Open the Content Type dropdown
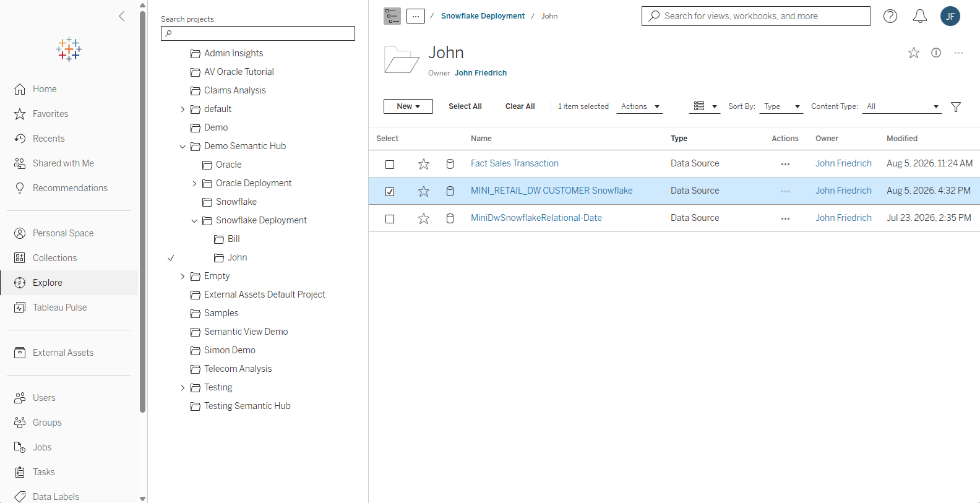 pyautogui.click(x=902, y=106)
